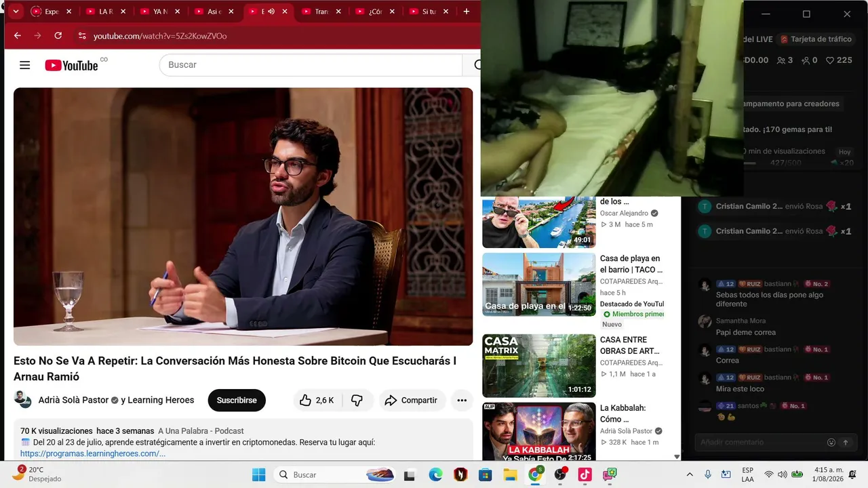
Task: Mute the active tab via speaker icon
Action: (271, 12)
